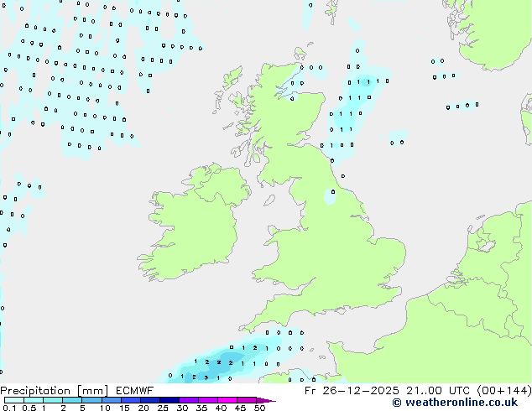Click the 40–45 mm magenta swatch
This screenshot has height=411, width=532.
(x=227, y=400)
